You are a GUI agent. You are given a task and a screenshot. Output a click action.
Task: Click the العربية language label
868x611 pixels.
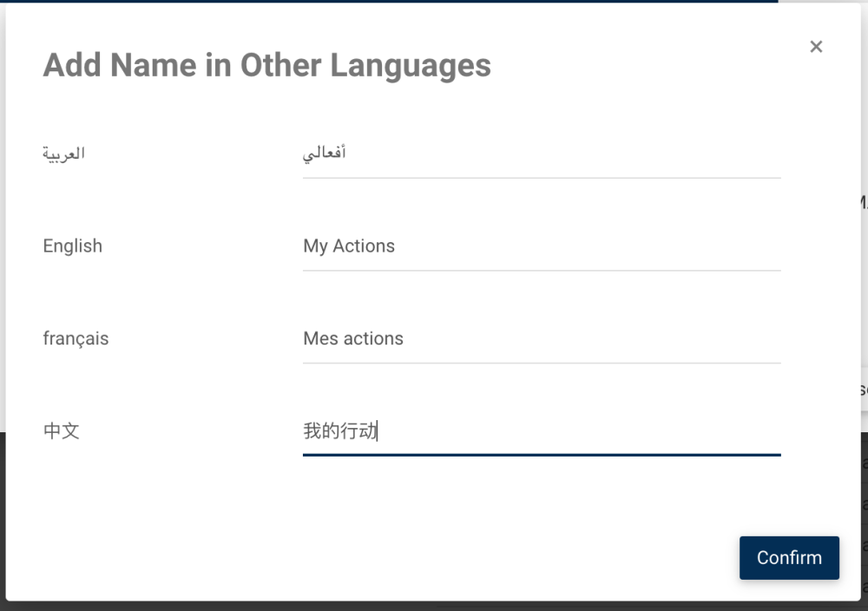click(x=64, y=154)
